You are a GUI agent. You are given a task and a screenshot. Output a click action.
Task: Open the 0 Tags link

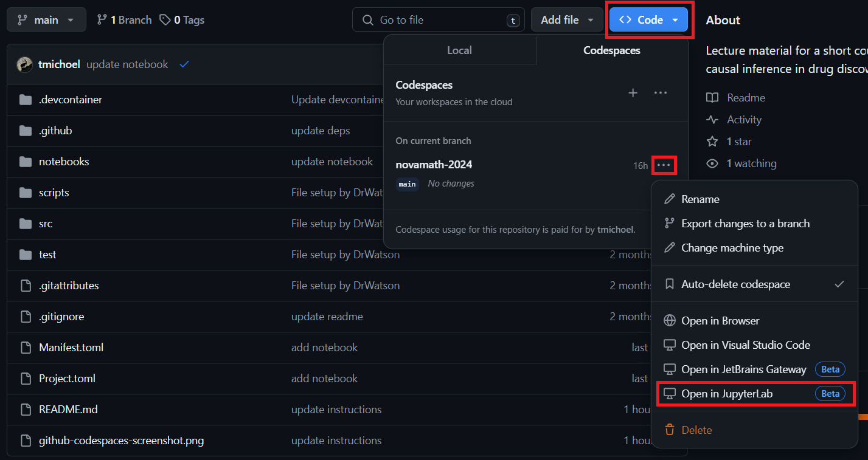(182, 20)
